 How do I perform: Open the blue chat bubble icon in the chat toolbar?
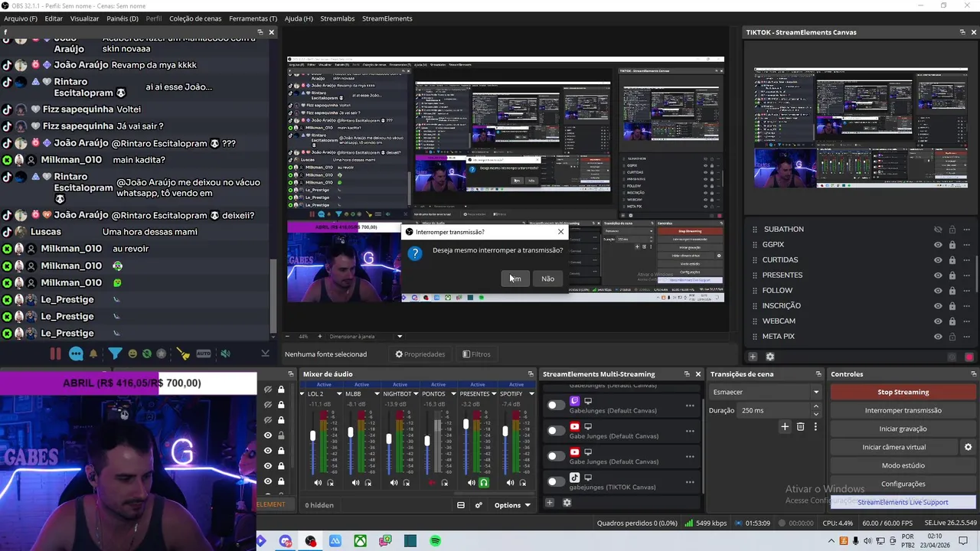pyautogui.click(x=76, y=354)
